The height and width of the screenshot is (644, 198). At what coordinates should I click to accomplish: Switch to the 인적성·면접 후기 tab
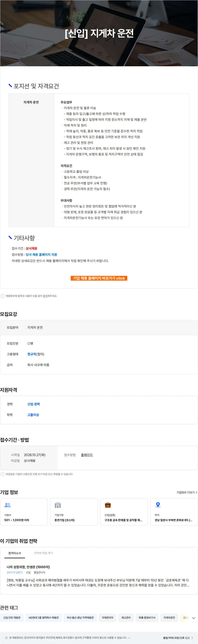pos(44,553)
